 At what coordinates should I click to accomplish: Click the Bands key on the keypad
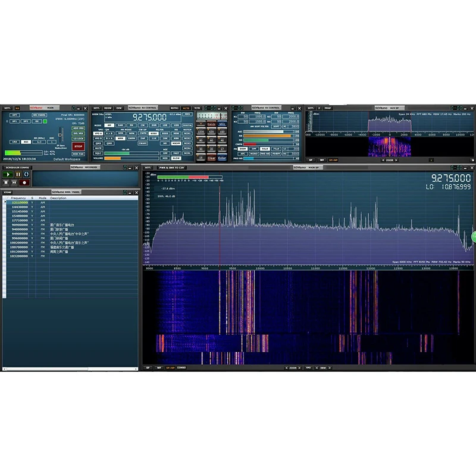point(211,124)
